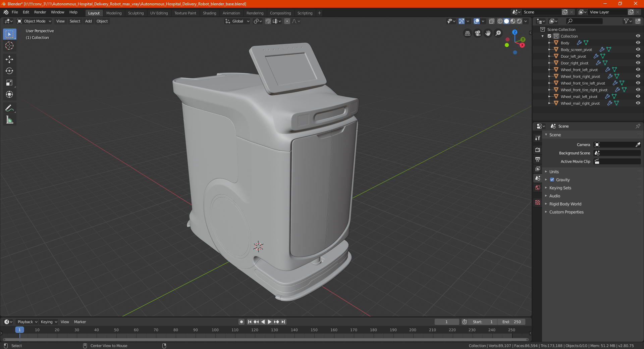
Task: Open the Texture properties tab
Action: point(538,202)
